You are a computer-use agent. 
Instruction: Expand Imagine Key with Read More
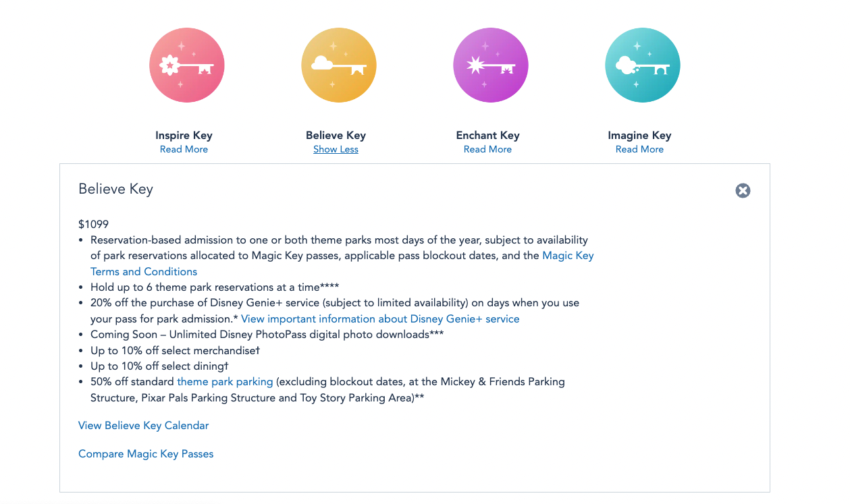tap(639, 150)
